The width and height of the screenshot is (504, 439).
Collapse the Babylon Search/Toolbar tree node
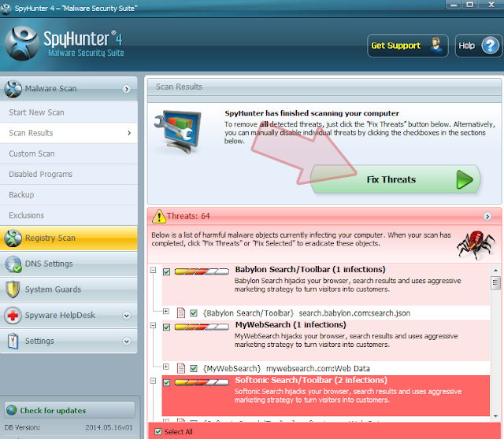154,270
